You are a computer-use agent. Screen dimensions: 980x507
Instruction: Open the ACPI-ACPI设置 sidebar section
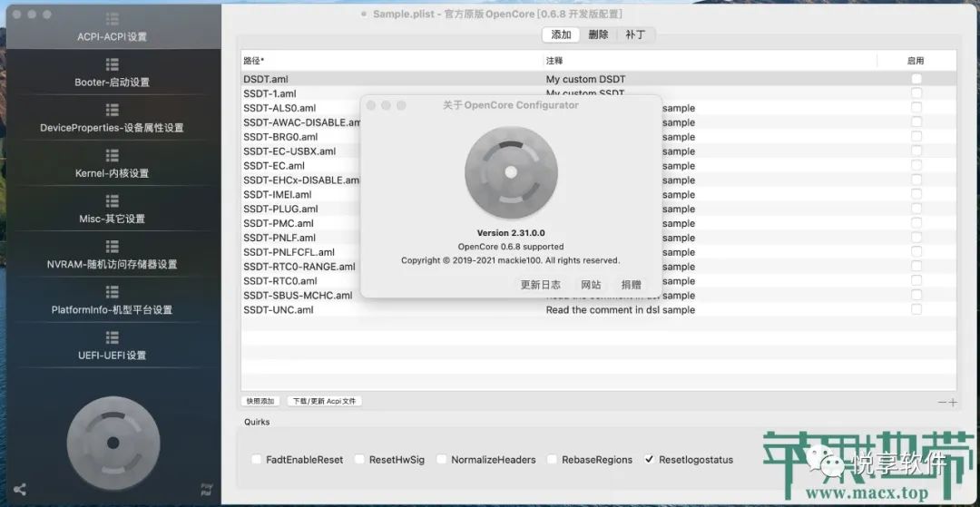tap(113, 27)
